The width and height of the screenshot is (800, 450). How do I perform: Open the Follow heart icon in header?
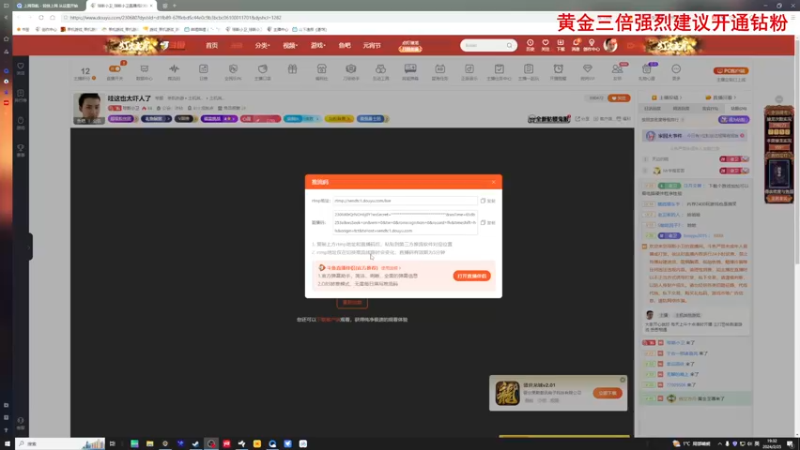pos(545,45)
